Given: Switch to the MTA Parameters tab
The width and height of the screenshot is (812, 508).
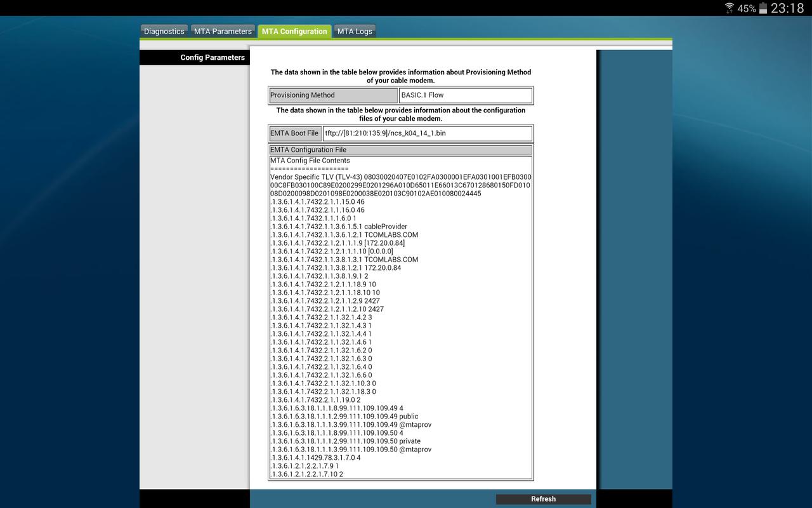Looking at the screenshot, I should (223, 31).
